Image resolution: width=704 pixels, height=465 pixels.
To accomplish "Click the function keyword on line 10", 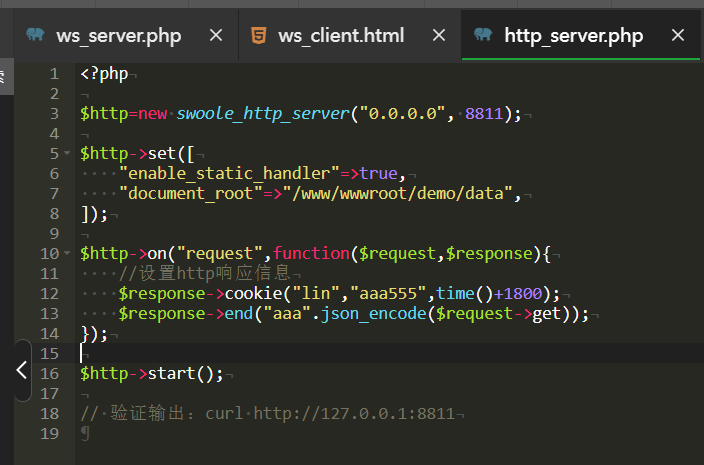I will coord(311,253).
